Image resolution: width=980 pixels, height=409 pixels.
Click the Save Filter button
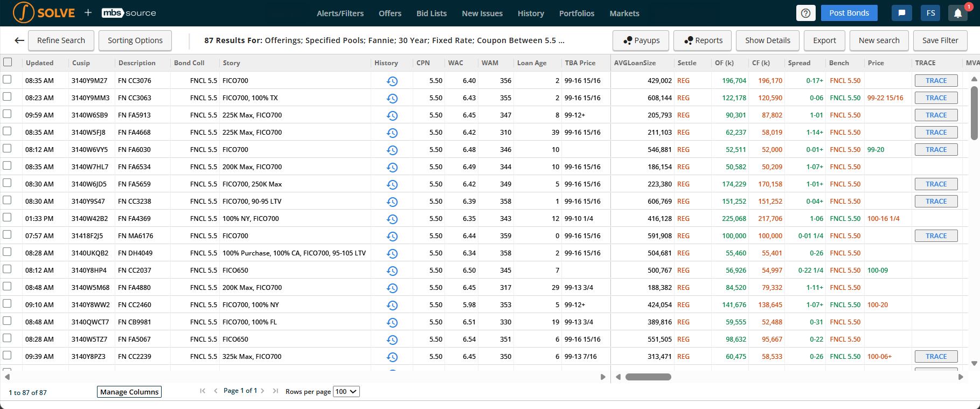940,40
